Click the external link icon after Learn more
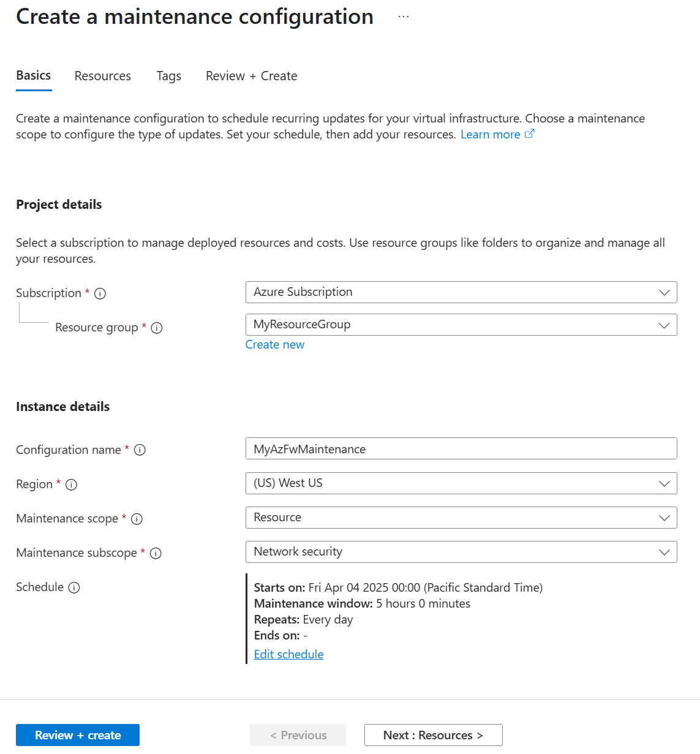700x754 pixels. pos(530,133)
